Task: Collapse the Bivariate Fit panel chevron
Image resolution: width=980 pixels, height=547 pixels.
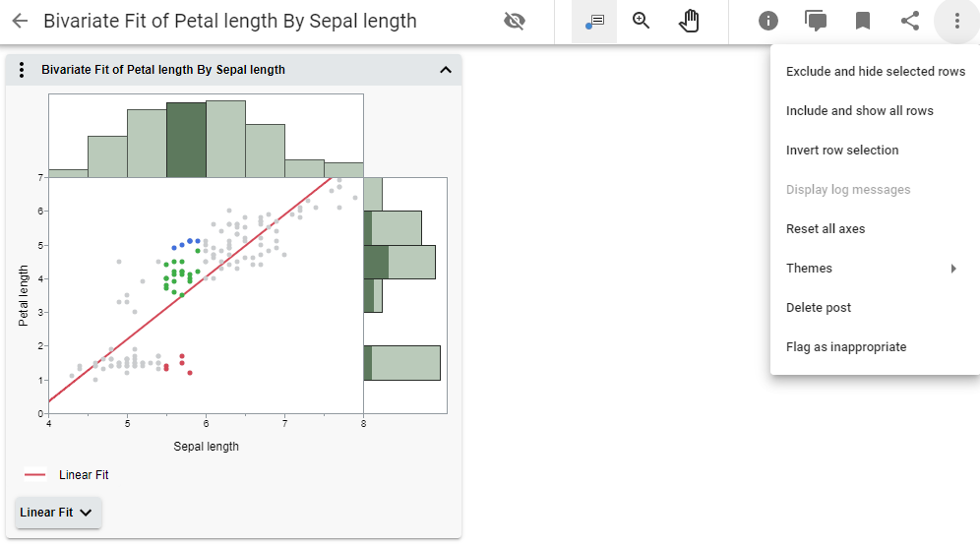Action: 445,70
